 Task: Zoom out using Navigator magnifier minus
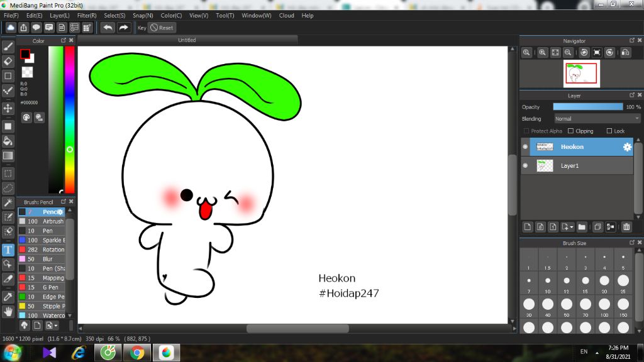pyautogui.click(x=568, y=53)
